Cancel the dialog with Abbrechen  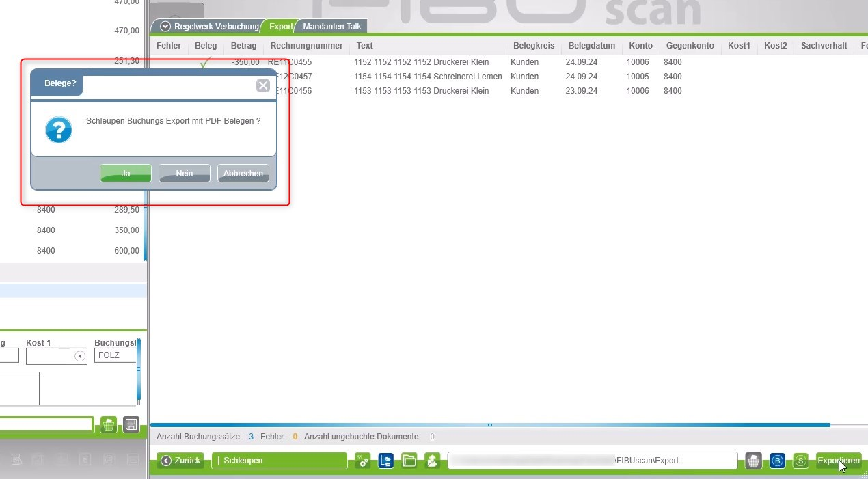(243, 174)
